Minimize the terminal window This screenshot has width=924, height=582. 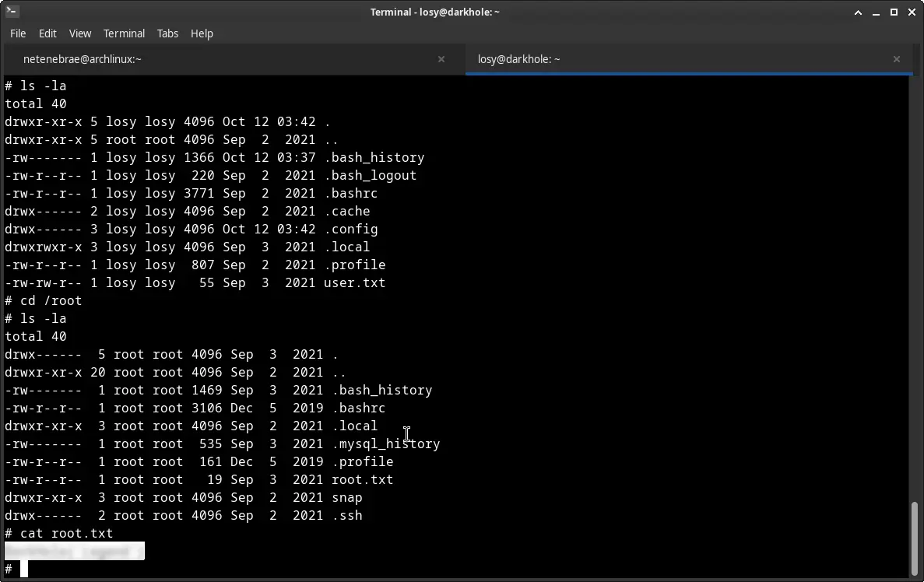click(x=876, y=12)
